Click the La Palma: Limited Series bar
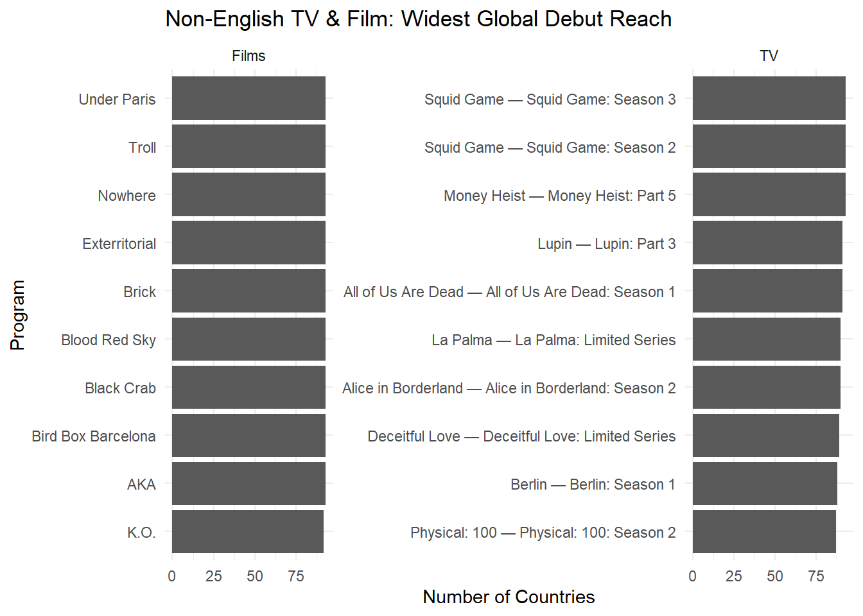The width and height of the screenshot is (863, 616). [766, 339]
